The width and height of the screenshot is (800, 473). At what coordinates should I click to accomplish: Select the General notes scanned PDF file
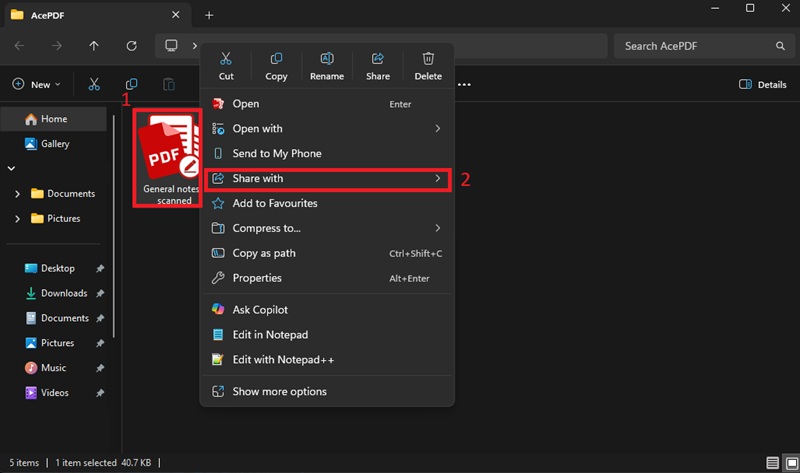point(167,158)
